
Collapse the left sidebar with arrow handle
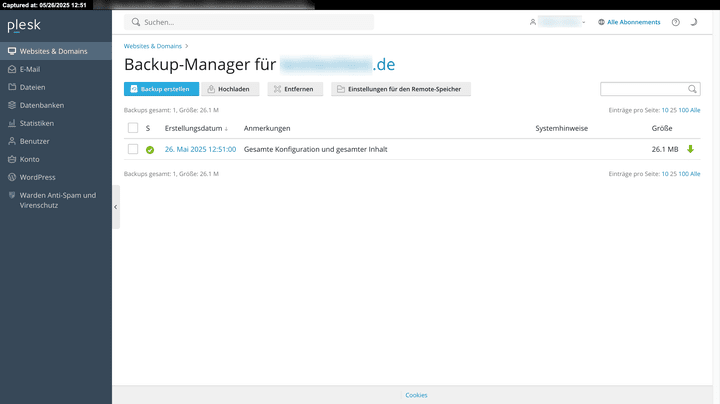(116, 206)
